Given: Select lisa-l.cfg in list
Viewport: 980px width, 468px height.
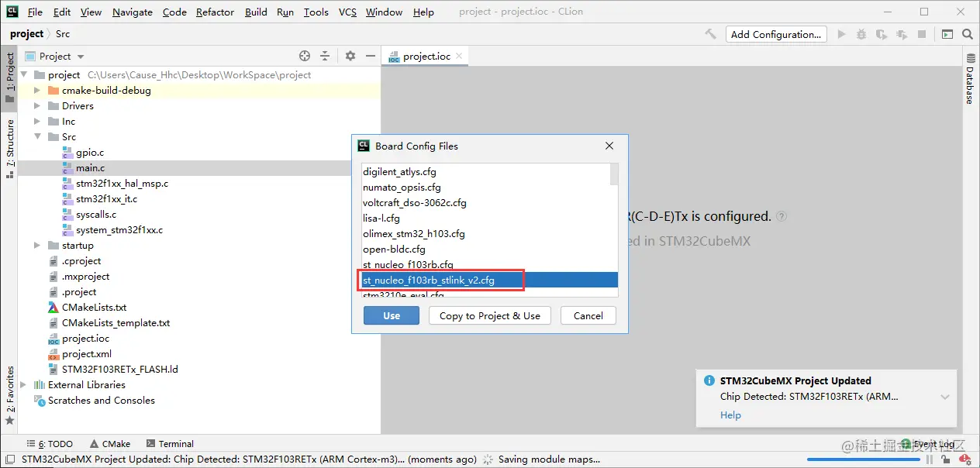Looking at the screenshot, I should (485, 219).
